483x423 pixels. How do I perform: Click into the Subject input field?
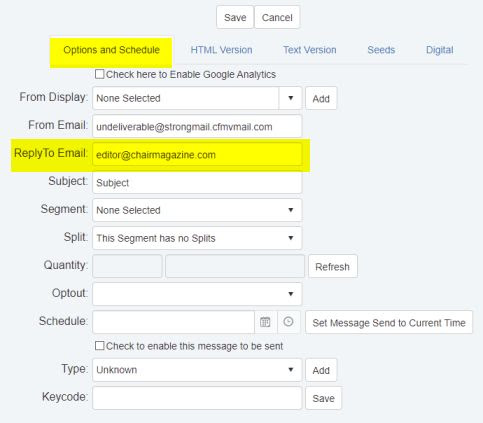(197, 182)
